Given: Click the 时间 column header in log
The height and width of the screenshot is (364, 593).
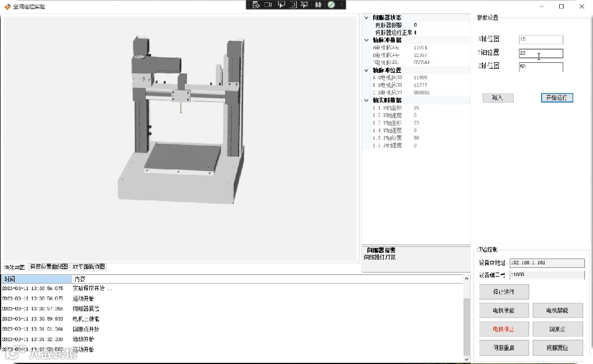Looking at the screenshot, I should point(37,279).
